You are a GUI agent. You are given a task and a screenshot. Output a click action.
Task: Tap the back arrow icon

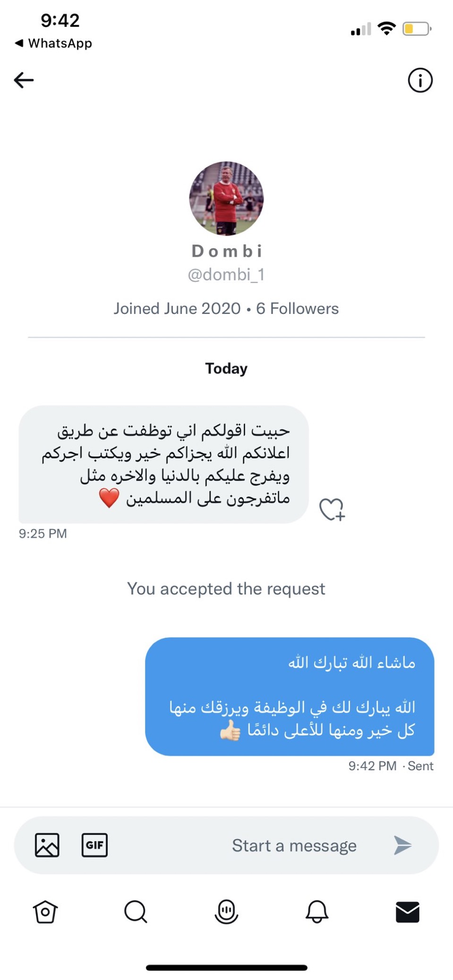pyautogui.click(x=24, y=80)
